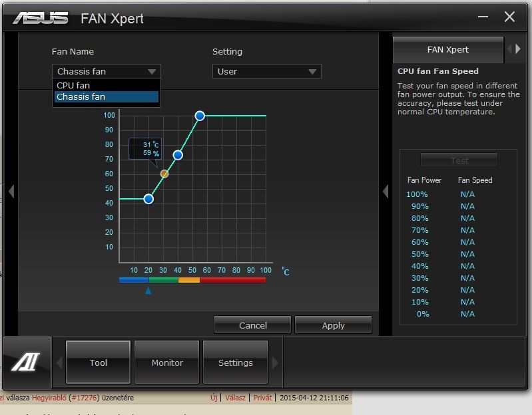Click the red temperature range bar
Image resolution: width=532 pixels, height=415 pixels.
coord(233,280)
